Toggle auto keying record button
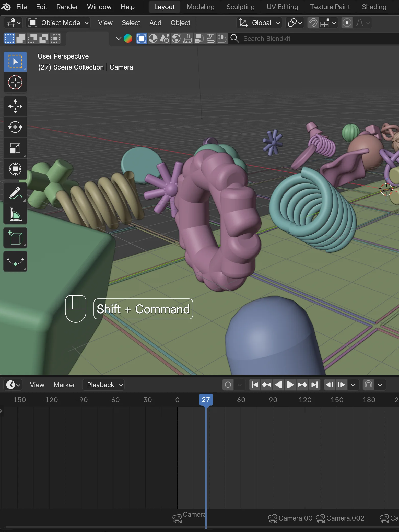The image size is (399, 532). (x=228, y=385)
